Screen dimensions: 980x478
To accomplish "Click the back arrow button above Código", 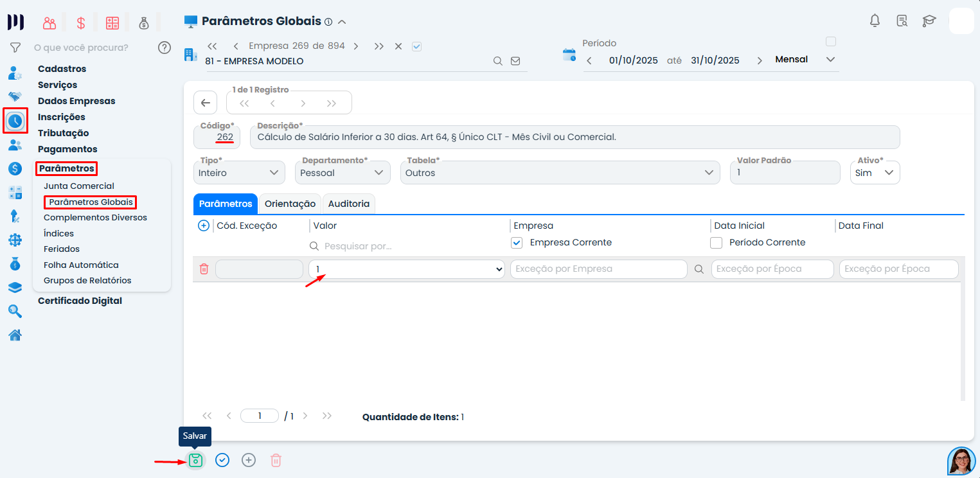I will [205, 103].
